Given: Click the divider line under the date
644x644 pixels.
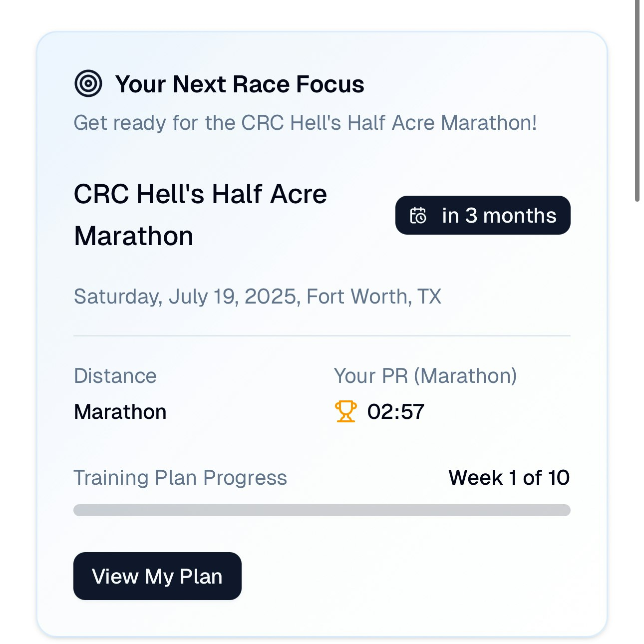Looking at the screenshot, I should (x=322, y=336).
